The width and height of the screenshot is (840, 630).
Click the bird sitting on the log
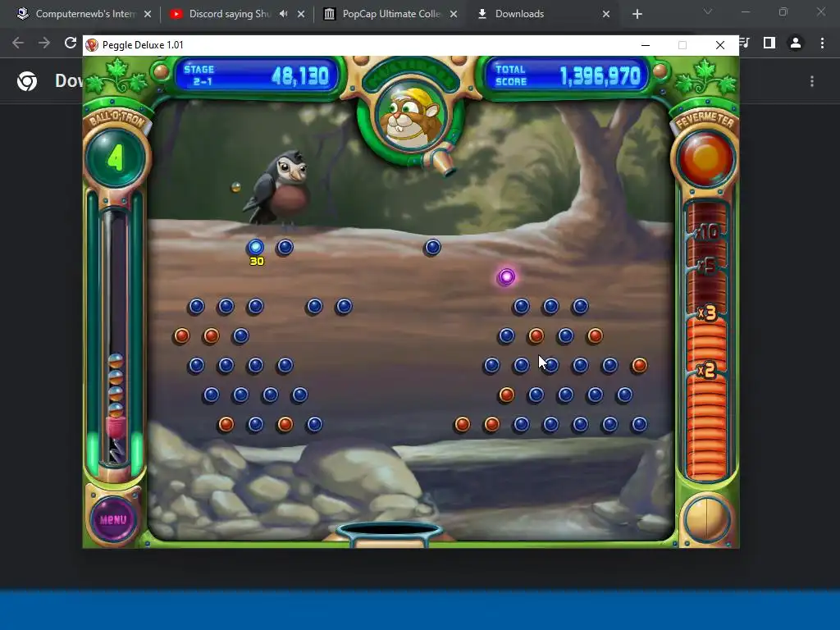[x=278, y=188]
